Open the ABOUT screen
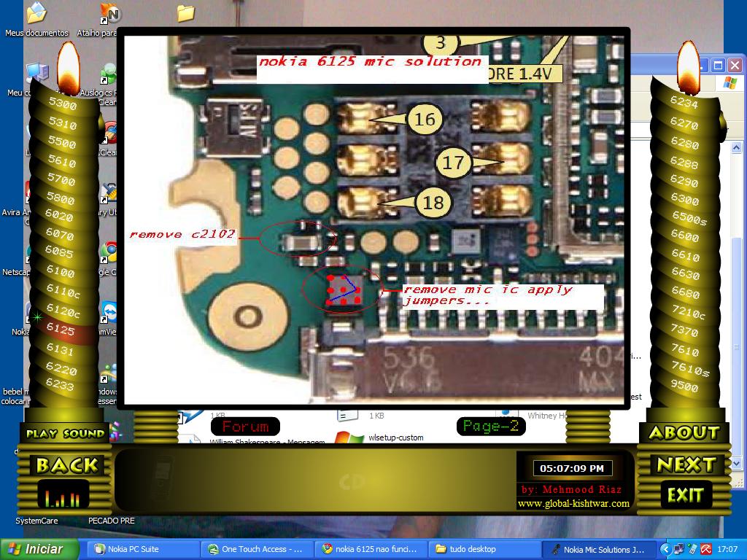Image resolution: width=747 pixels, height=560 pixels. (x=684, y=432)
